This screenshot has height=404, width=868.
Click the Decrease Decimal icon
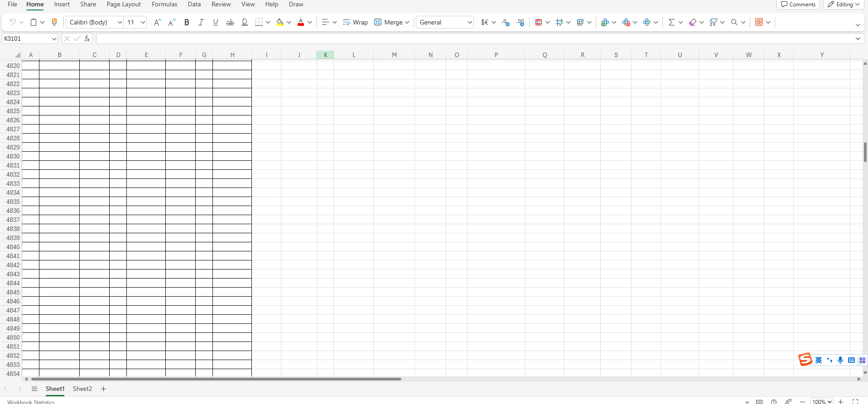[521, 22]
